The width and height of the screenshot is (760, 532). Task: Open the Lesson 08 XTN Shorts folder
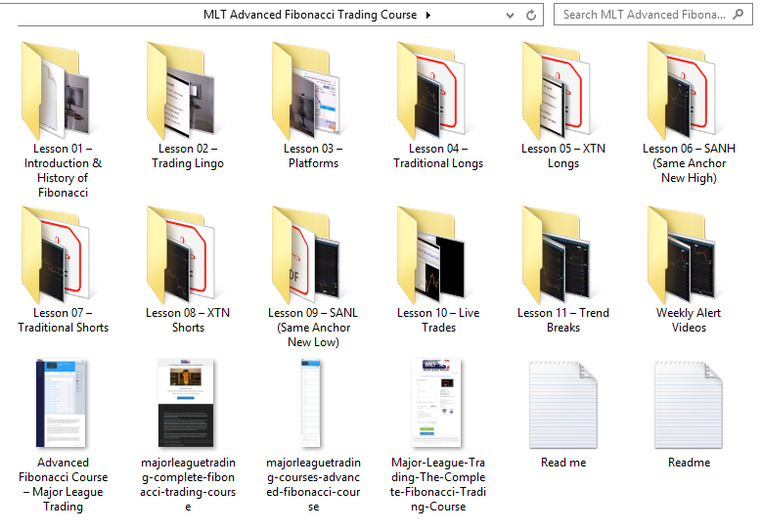tap(188, 254)
